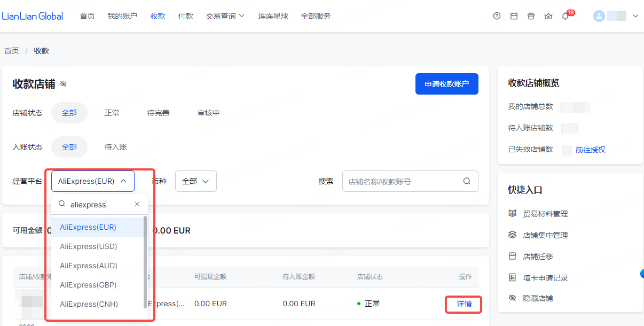This screenshot has width=644, height=326.
Task: Open the 币种 全部 dropdown
Action: [x=195, y=181]
